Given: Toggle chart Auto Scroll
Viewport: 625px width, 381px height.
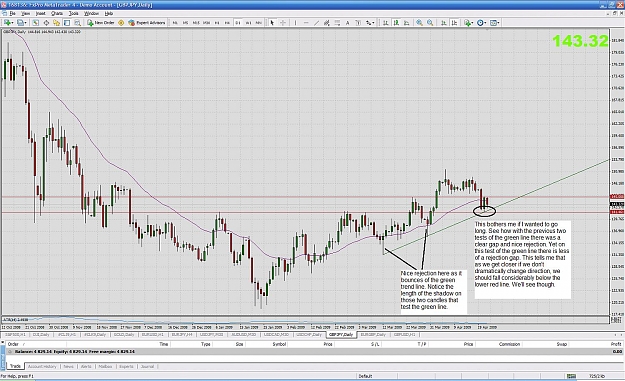Looking at the screenshot, I should 444,23.
